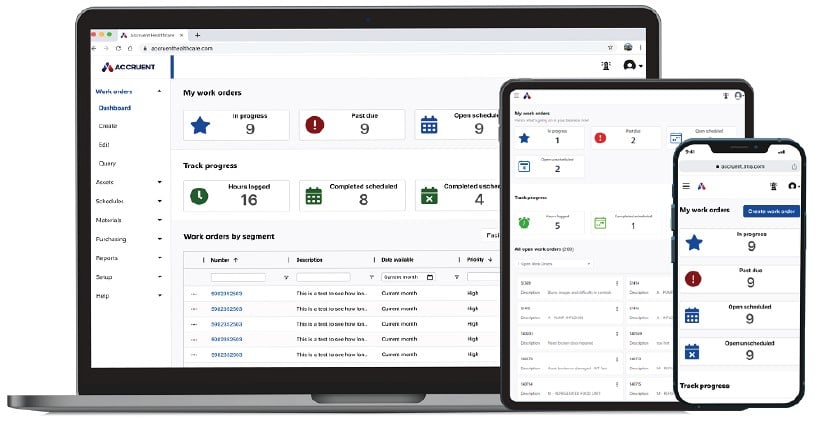Click the red Past due alert icon on laptop
This screenshot has height=429, width=821.
click(x=316, y=126)
